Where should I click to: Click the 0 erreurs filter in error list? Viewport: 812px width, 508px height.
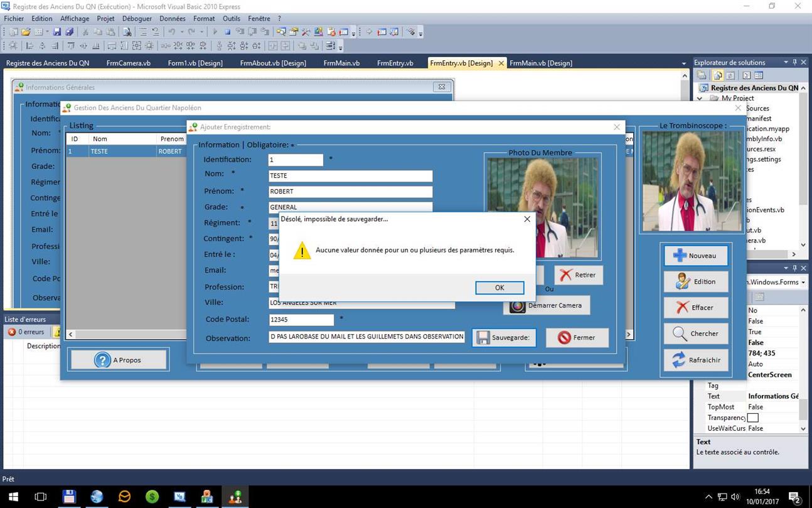[x=26, y=332]
